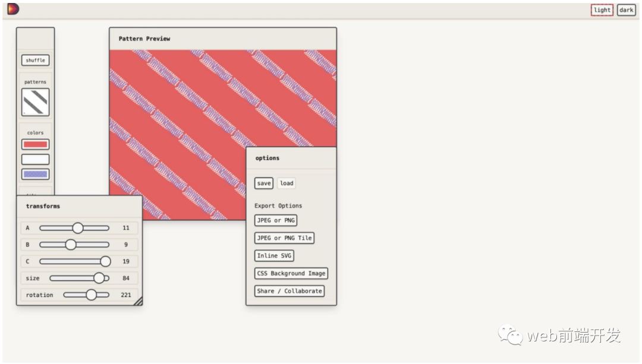This screenshot has height=364, width=642.
Task: Select the purple color swatch
Action: 36,175
